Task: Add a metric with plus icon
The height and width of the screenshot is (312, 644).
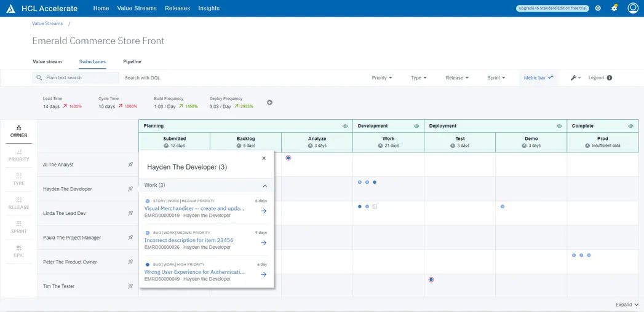Action: [x=269, y=103]
